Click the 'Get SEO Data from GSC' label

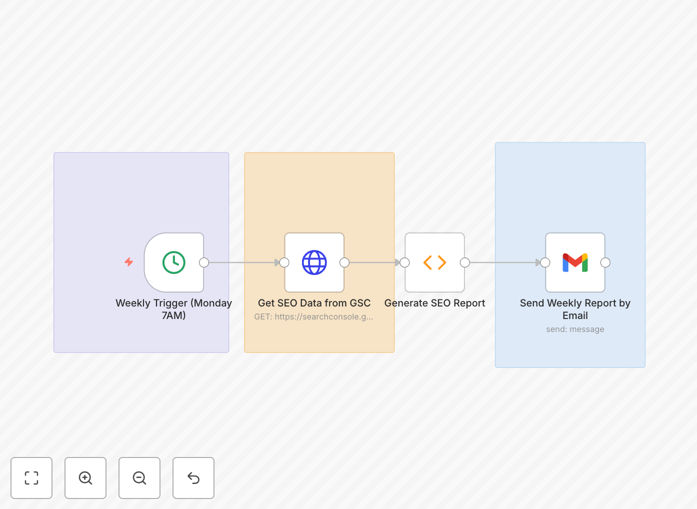tap(314, 303)
